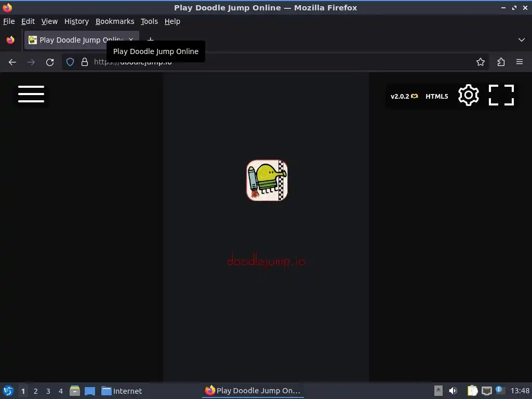Open the Tools menu
532x399 pixels.
pyautogui.click(x=149, y=21)
